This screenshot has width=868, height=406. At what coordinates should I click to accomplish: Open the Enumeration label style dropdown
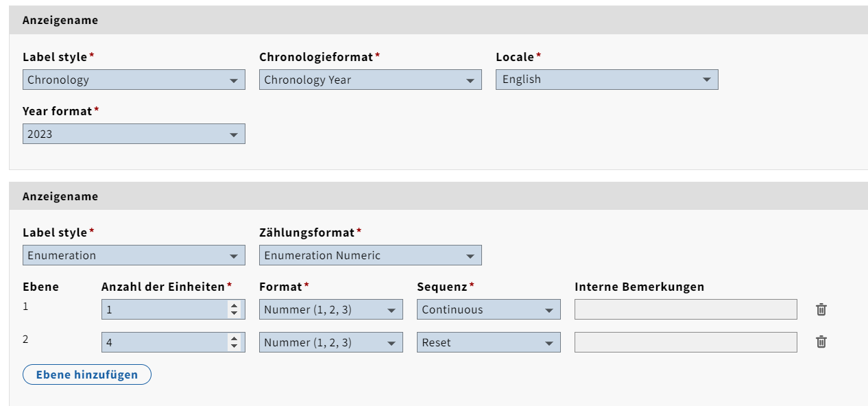tap(134, 256)
